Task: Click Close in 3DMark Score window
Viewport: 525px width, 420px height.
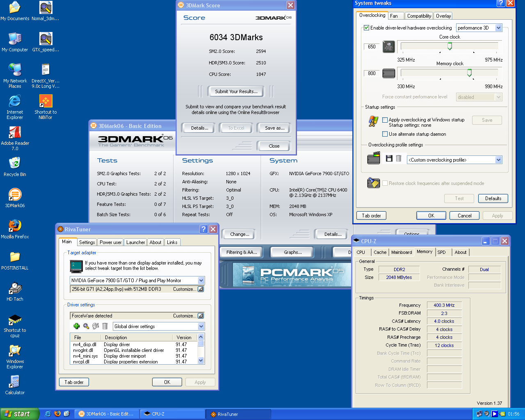Action: (x=274, y=146)
